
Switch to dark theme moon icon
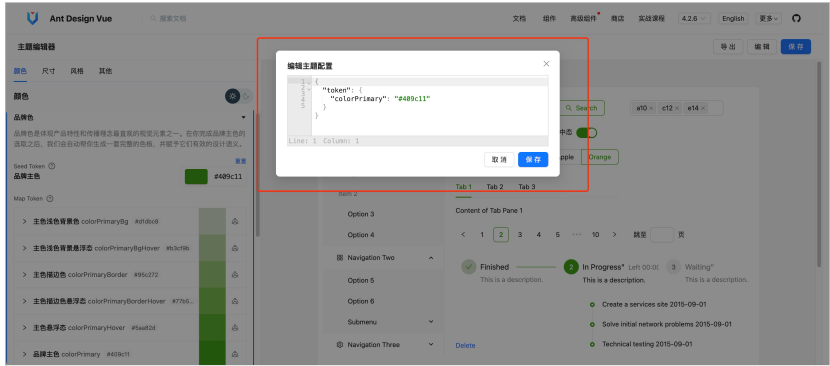(247, 96)
